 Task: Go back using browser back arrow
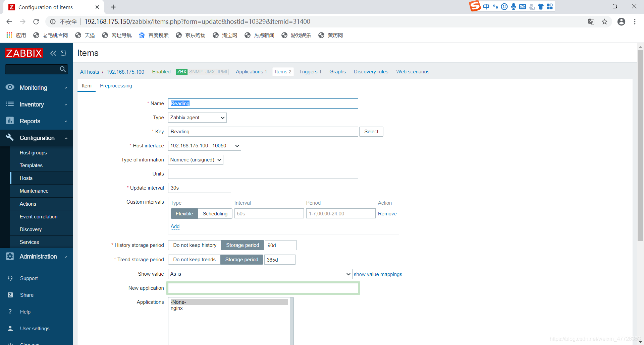pyautogui.click(x=9, y=21)
